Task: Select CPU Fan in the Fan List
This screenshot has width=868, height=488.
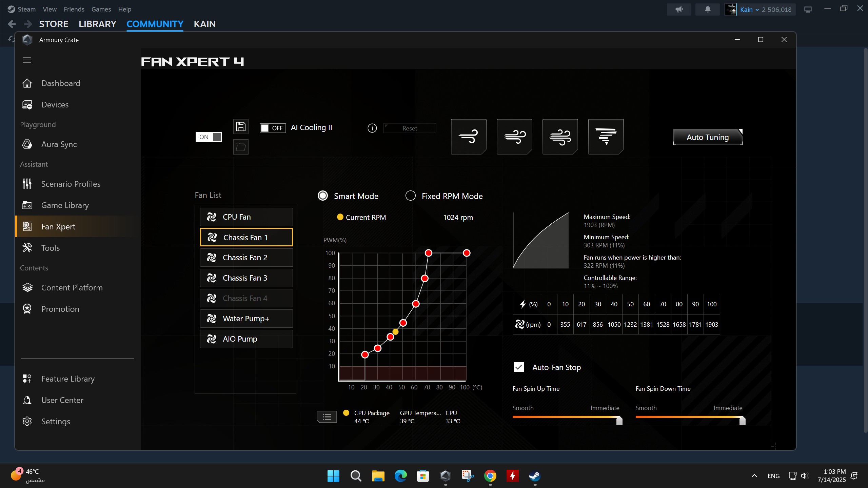Action: point(246,217)
